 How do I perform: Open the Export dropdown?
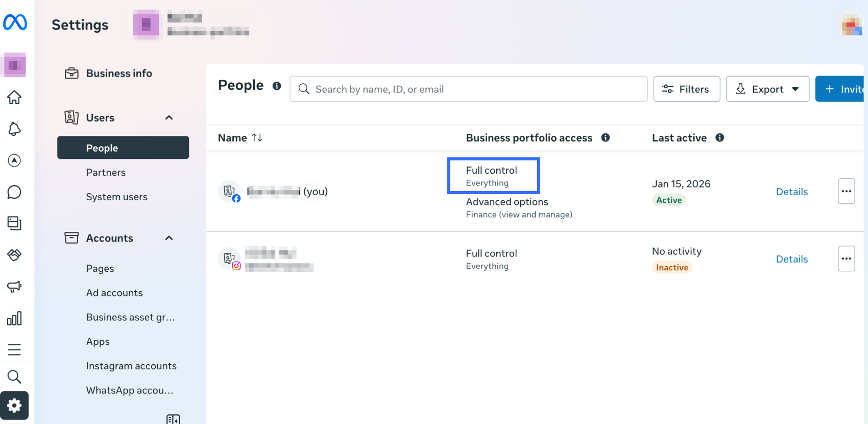767,89
